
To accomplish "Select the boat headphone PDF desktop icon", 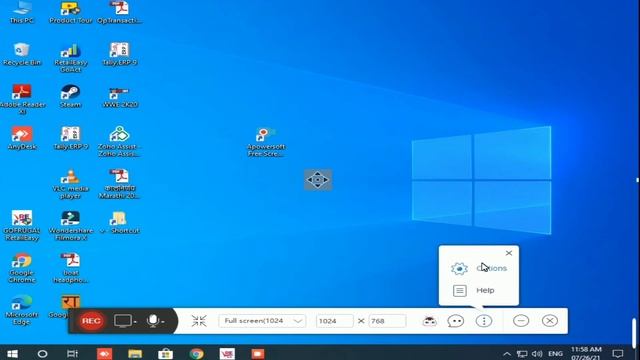I will tap(71, 268).
